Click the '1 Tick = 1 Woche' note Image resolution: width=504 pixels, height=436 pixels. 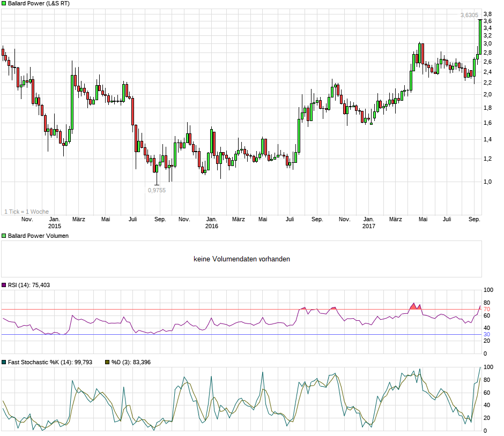(x=26, y=212)
